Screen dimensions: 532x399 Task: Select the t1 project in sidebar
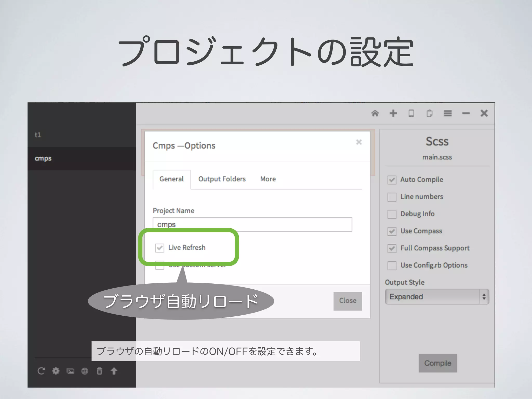82,135
